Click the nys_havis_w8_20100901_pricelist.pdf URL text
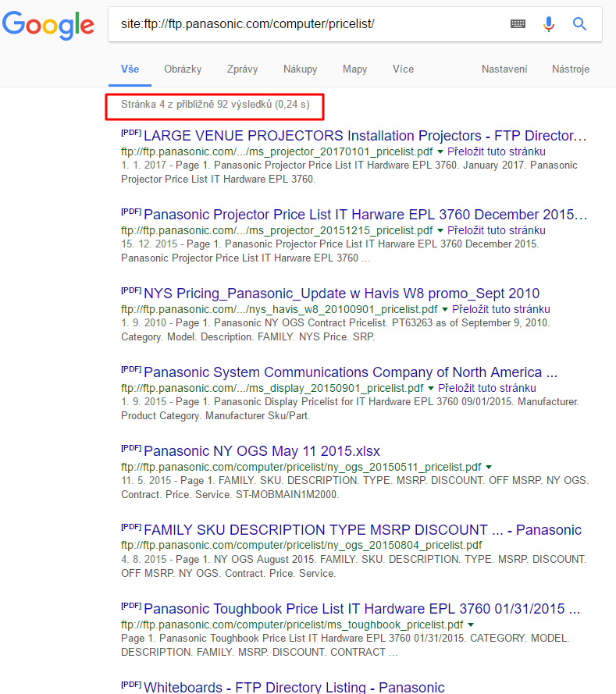This screenshot has width=616, height=694. (280, 309)
